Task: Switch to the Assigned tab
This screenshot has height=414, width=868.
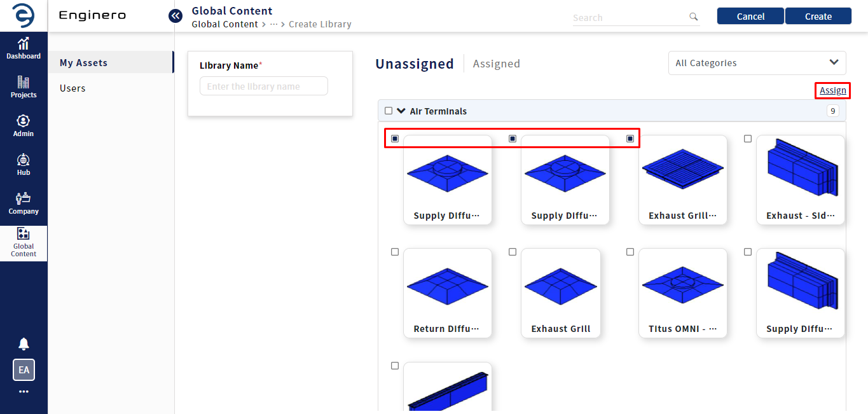Action: tap(497, 64)
